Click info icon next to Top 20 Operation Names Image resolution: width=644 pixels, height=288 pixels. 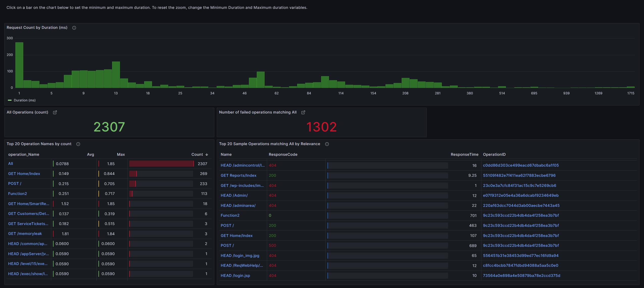[x=78, y=144]
